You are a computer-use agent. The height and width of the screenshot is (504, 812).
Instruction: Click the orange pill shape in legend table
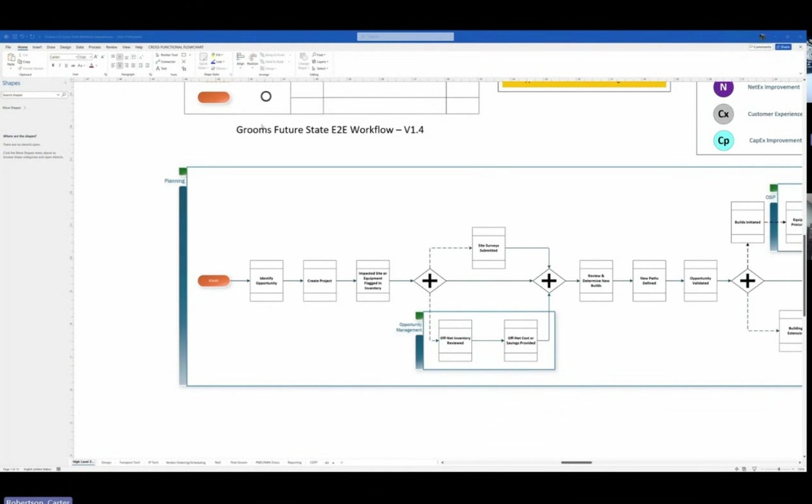tap(214, 97)
